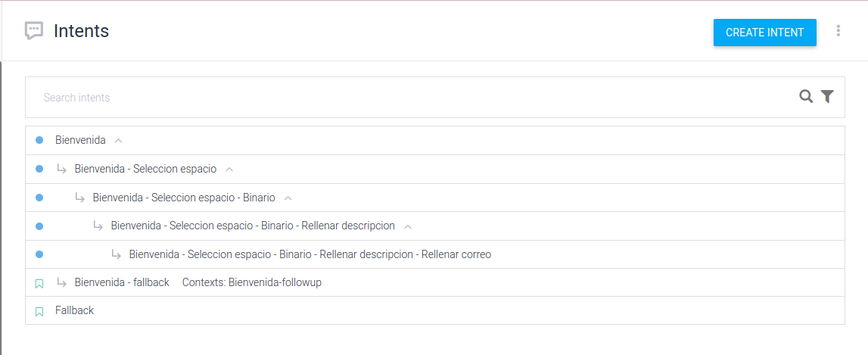
Task: Click the blue dot beside Bienvenida intent
Action: (39, 140)
